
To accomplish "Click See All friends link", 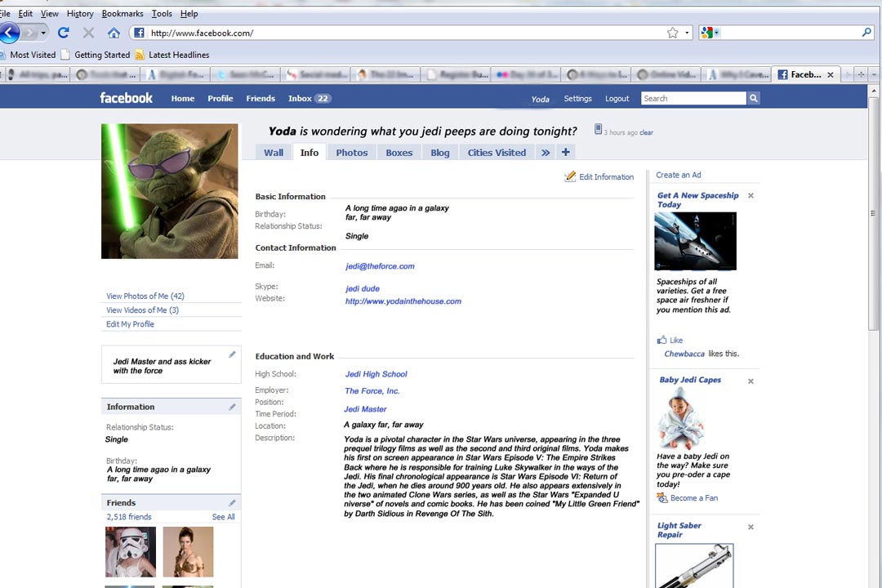I will pyautogui.click(x=223, y=516).
